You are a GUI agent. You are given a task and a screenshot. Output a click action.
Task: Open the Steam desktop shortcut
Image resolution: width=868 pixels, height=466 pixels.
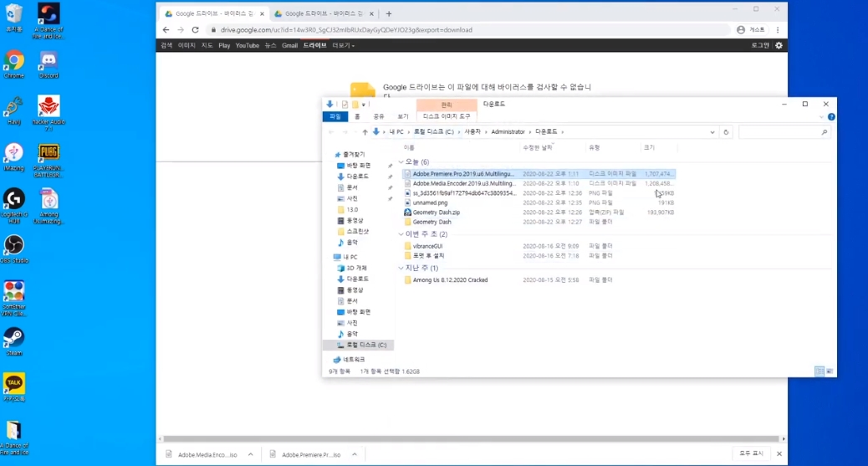point(14,341)
